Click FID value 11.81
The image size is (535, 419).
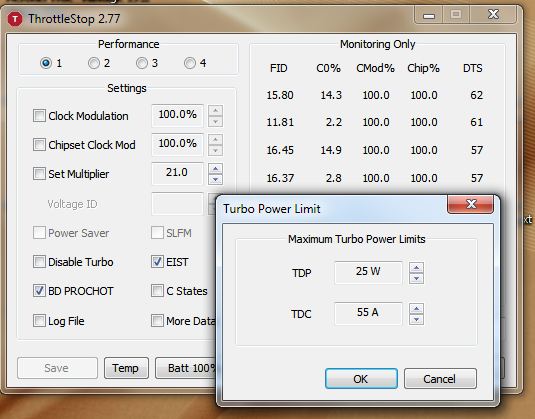coord(280,122)
